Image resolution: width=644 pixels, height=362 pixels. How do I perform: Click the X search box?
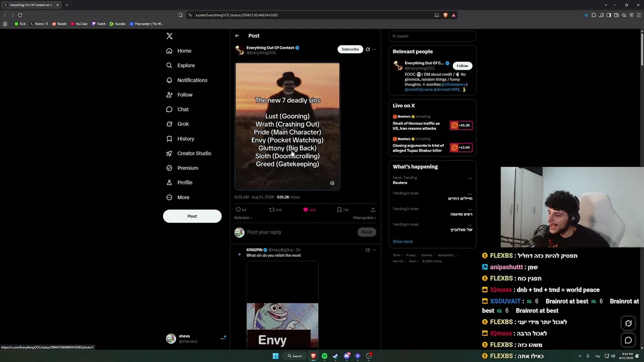pyautogui.click(x=432, y=36)
